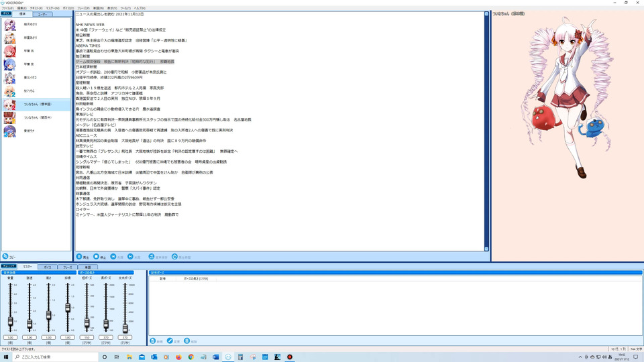Open File Explorer from the taskbar
644x362 pixels.
129,357
